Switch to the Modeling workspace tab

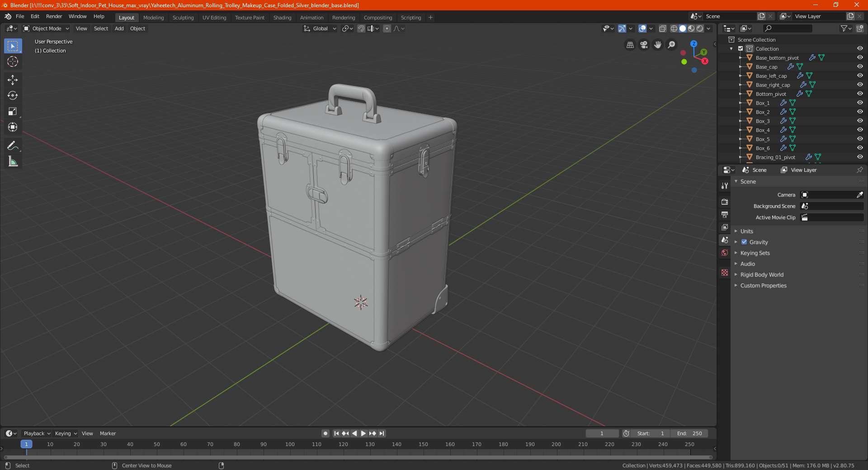(153, 18)
